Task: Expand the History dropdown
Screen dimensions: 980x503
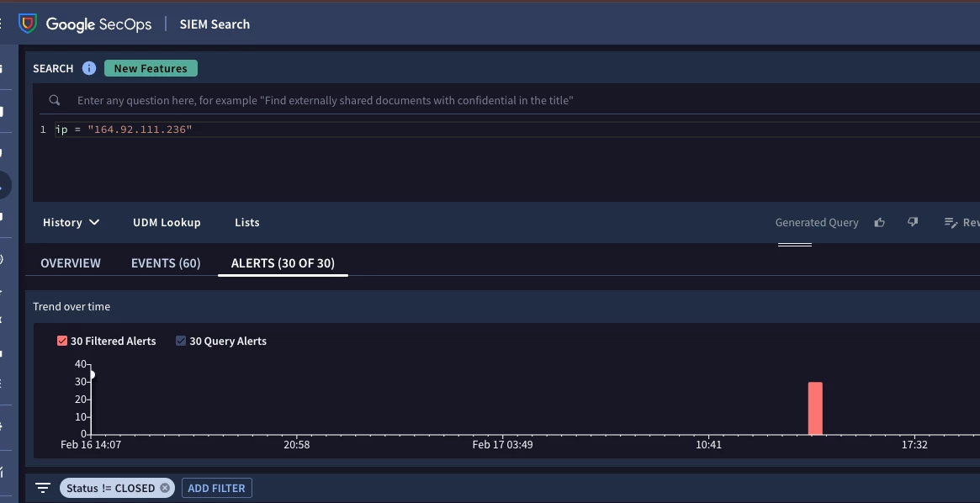Action: (x=72, y=222)
